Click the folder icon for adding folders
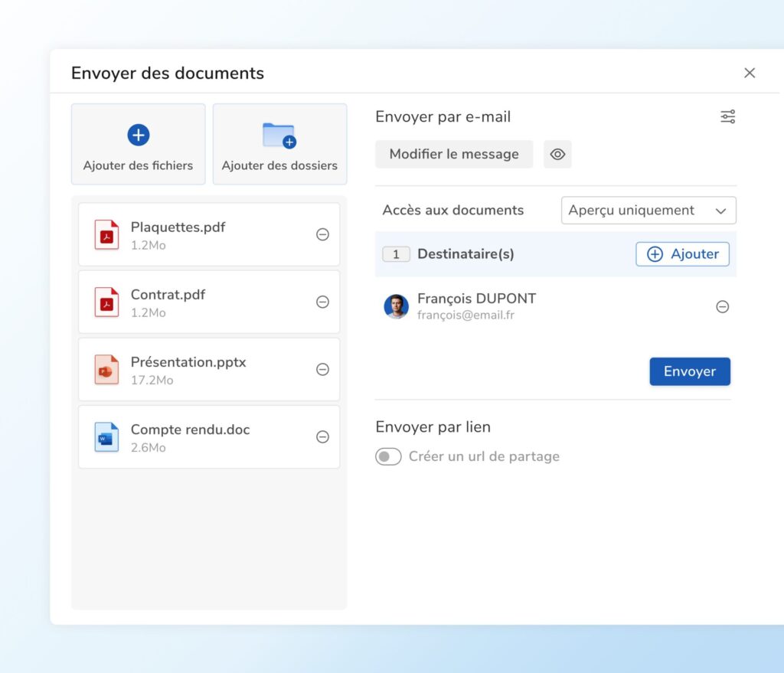 click(x=279, y=136)
